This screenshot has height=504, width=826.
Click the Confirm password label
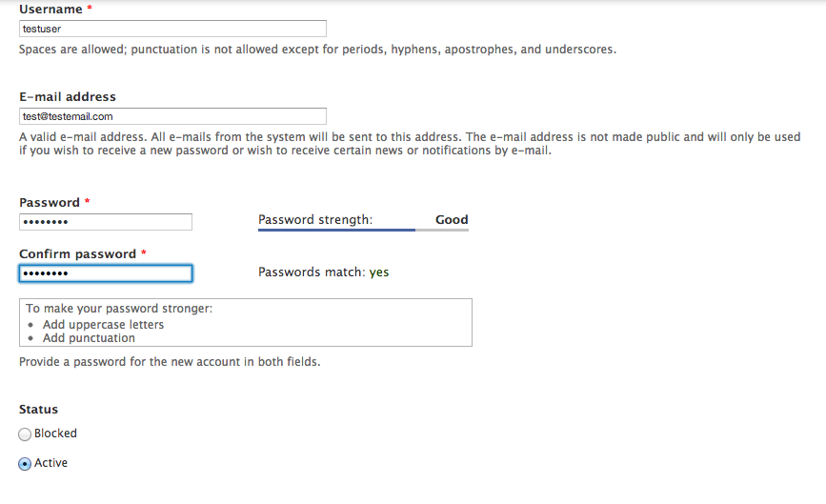77,253
